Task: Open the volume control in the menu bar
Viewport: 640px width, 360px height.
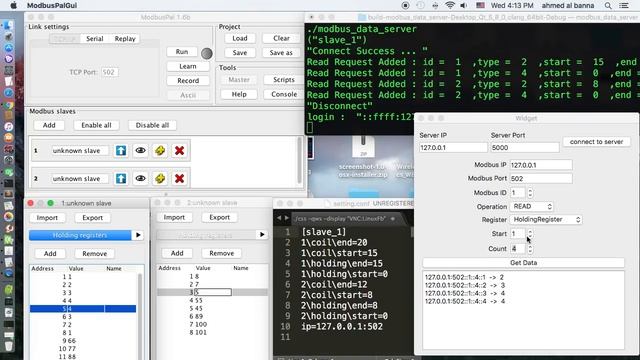Action: [464, 5]
